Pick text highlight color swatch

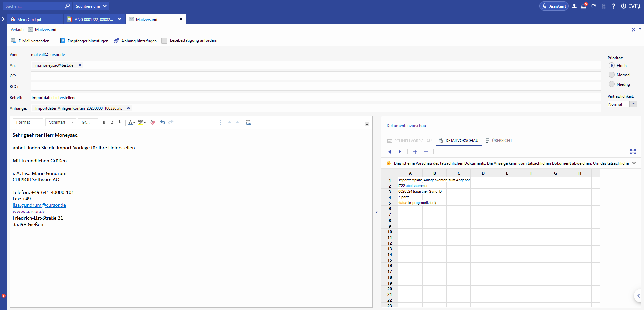pos(141,122)
